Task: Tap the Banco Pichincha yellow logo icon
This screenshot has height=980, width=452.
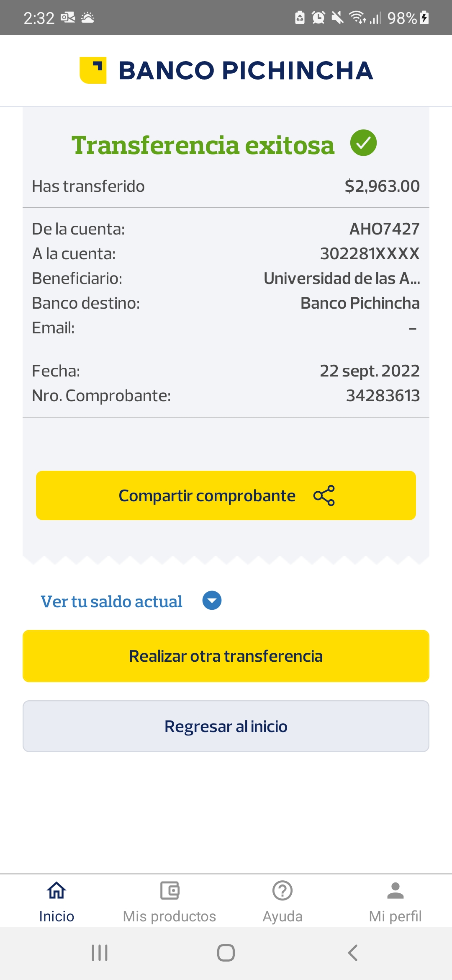Action: tap(93, 70)
